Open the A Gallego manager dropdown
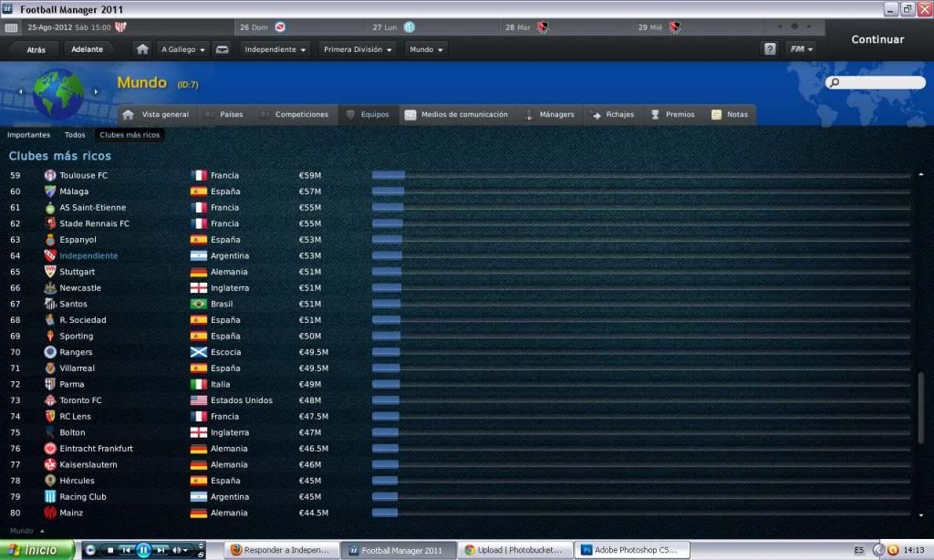934x560 pixels. click(182, 49)
